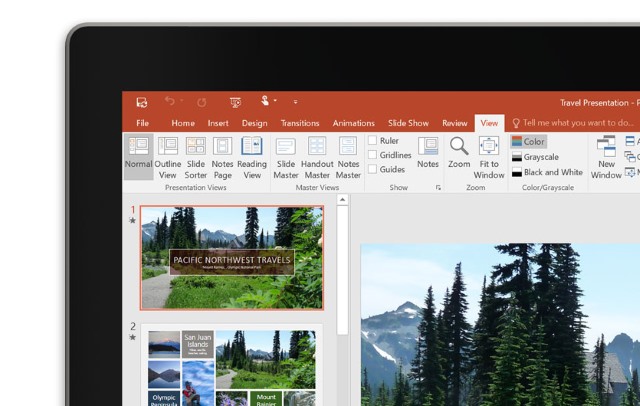
Task: Open Slide Sorter view
Action: pyautogui.click(x=196, y=158)
